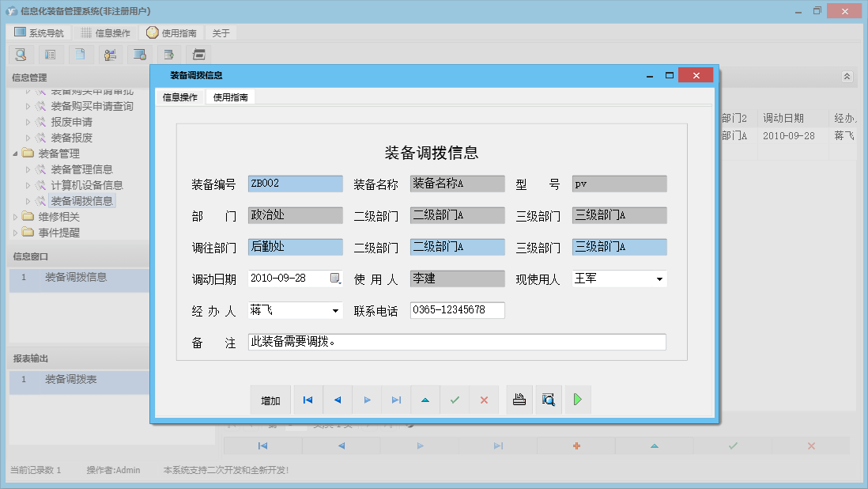Screen dimensions: 868x489
Task: Open the 关于 menu item
Action: (x=221, y=33)
